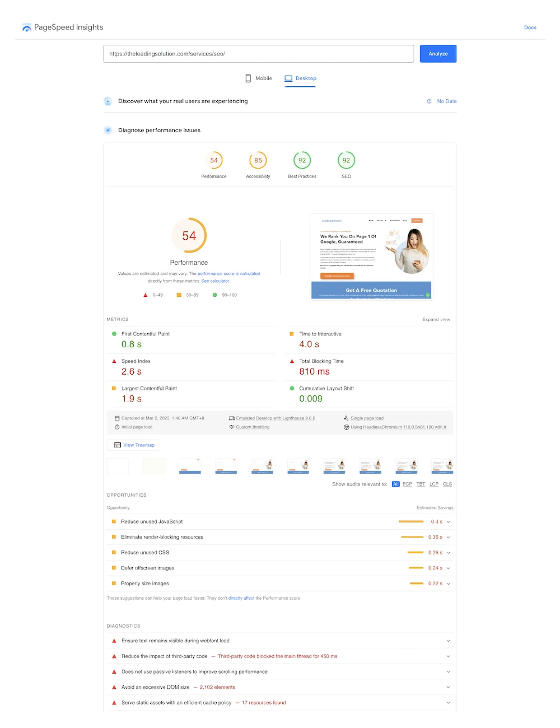
Task: Filter audits by FCP
Action: (407, 484)
